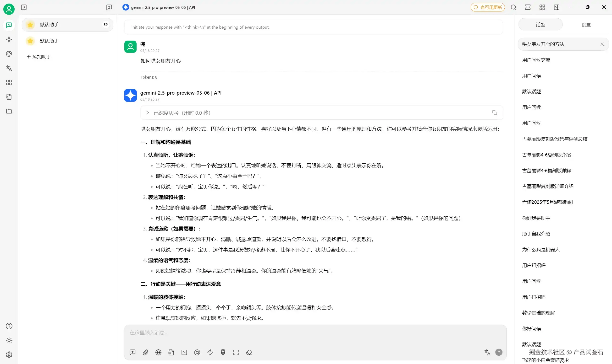Open settings via the gear icon

pos(9,355)
